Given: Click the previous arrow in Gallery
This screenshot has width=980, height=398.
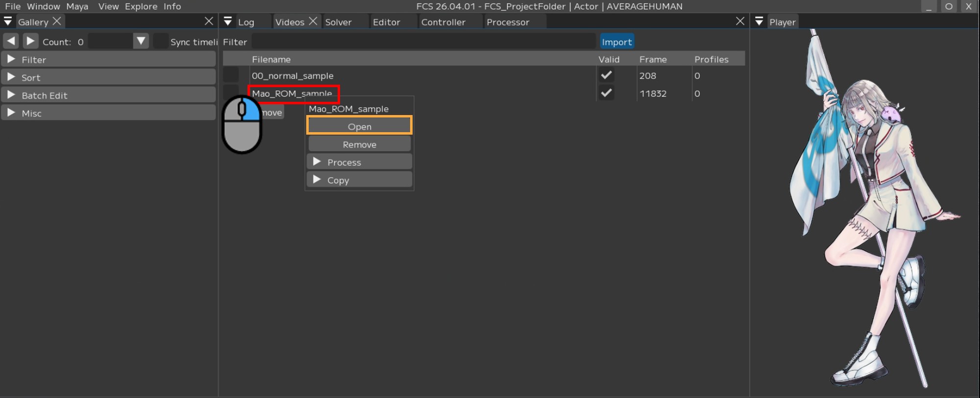Looking at the screenshot, I should click(11, 41).
